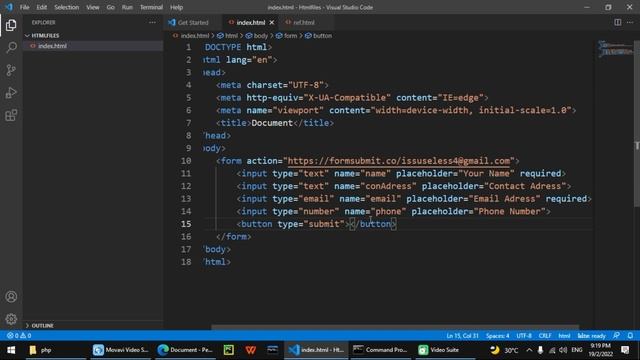
Task: Open the File menu
Action: coord(24,7)
